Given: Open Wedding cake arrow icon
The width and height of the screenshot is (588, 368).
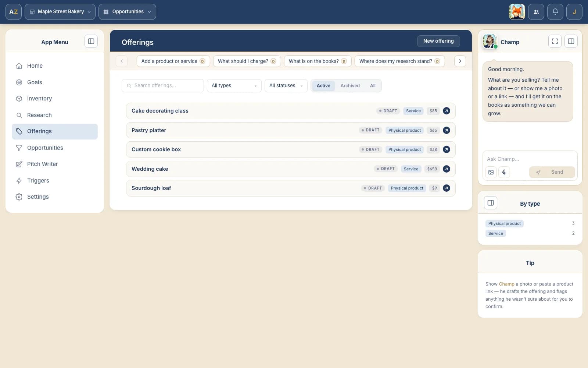Looking at the screenshot, I should 447,169.
